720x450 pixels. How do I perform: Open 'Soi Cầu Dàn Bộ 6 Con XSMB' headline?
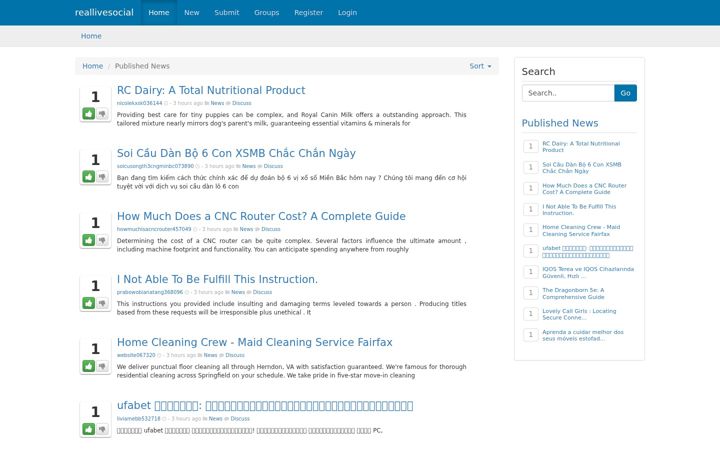(236, 153)
